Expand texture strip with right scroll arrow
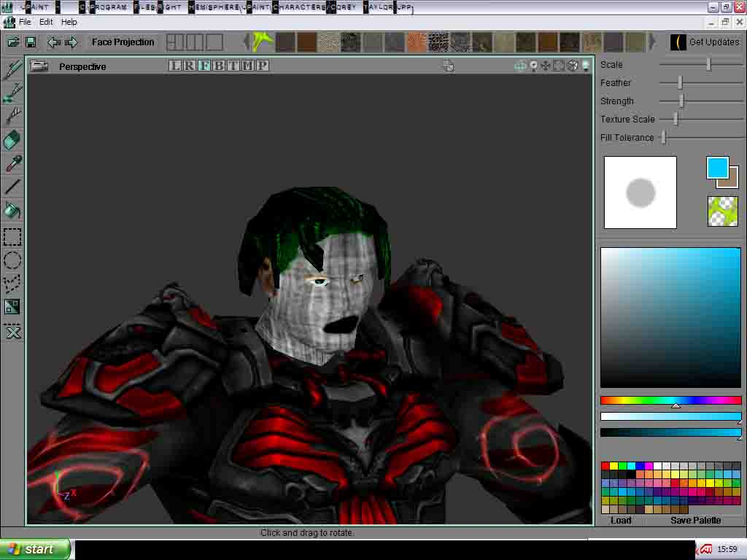Viewport: 747px width, 560px height. coord(651,42)
